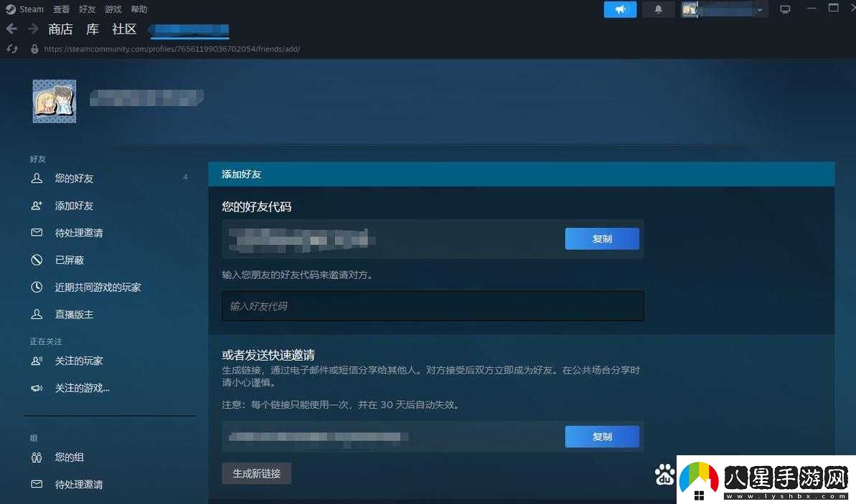
Task: Open the 好友 menu
Action: click(87, 9)
